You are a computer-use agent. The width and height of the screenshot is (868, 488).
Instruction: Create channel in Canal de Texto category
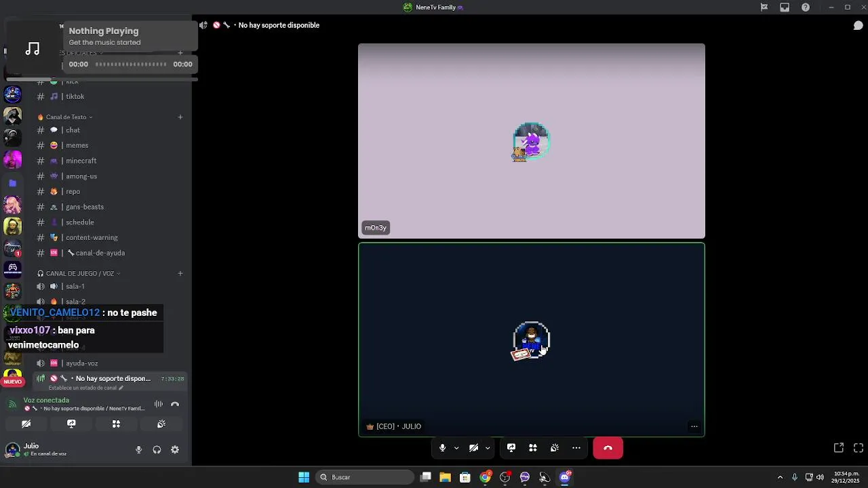(x=180, y=117)
